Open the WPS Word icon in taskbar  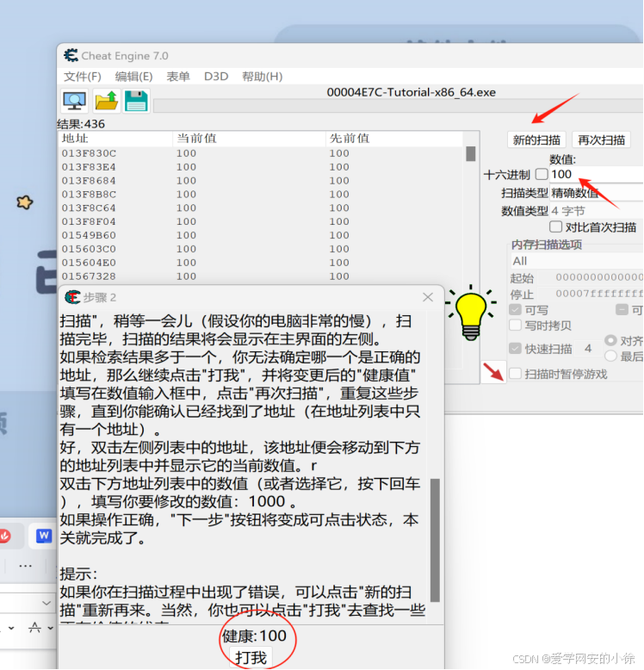tap(44, 536)
